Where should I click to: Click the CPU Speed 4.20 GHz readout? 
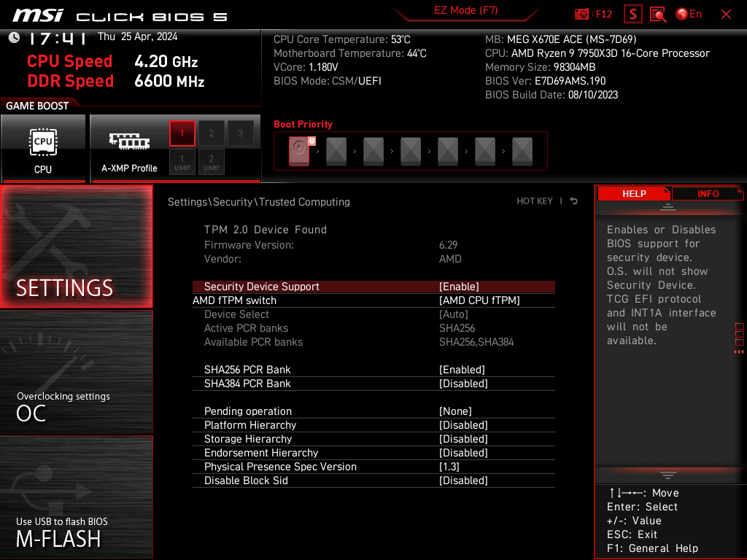[112, 61]
